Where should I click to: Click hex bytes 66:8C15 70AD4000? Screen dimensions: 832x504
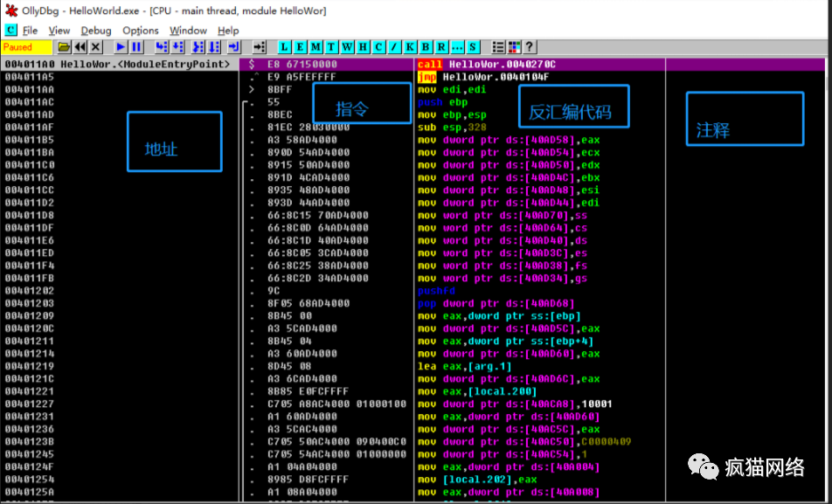point(318,216)
